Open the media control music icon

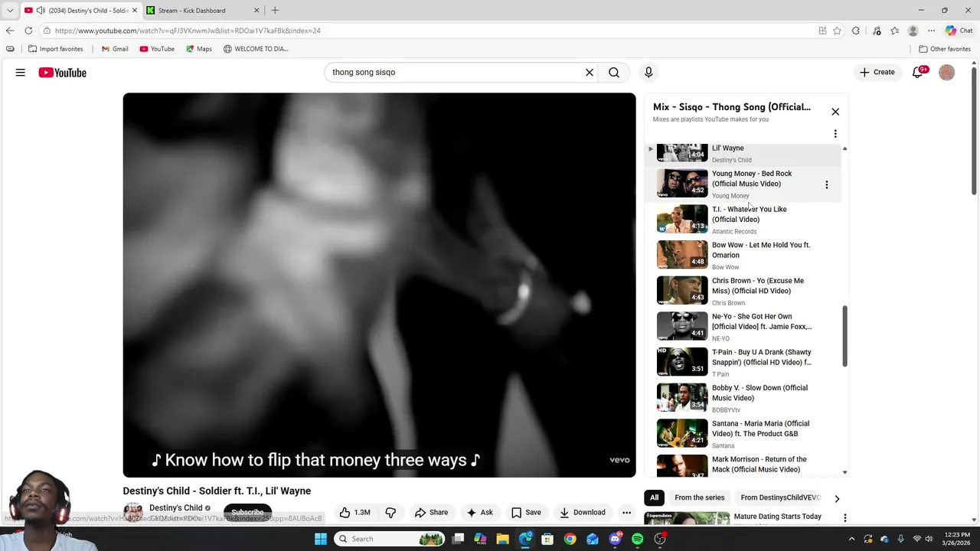877,31
